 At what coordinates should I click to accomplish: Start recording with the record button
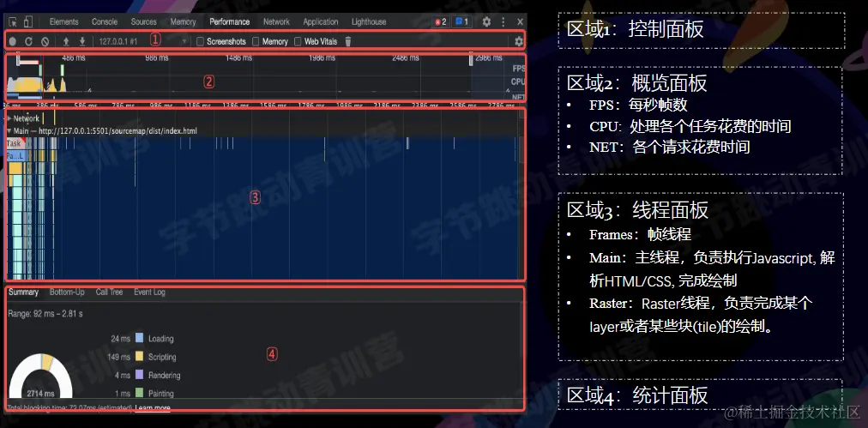13,41
